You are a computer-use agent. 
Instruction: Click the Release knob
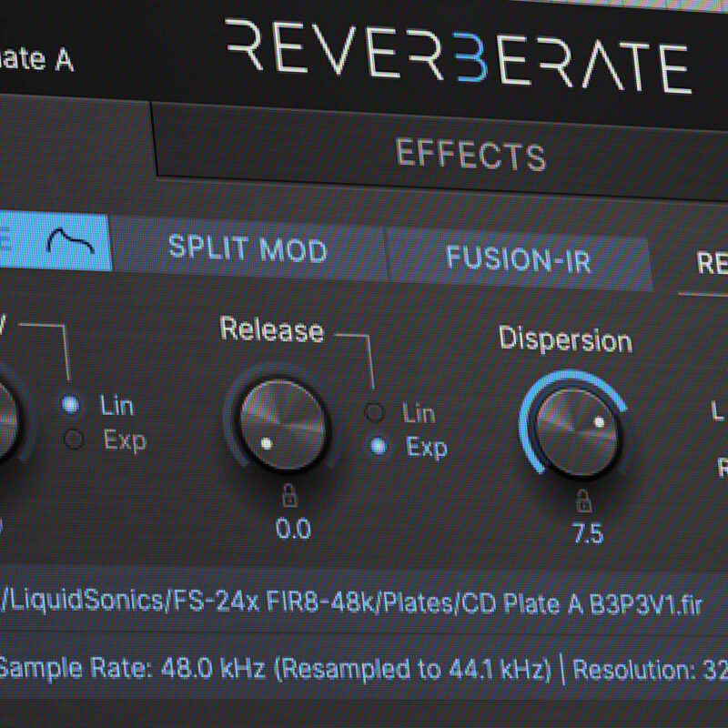point(283,424)
